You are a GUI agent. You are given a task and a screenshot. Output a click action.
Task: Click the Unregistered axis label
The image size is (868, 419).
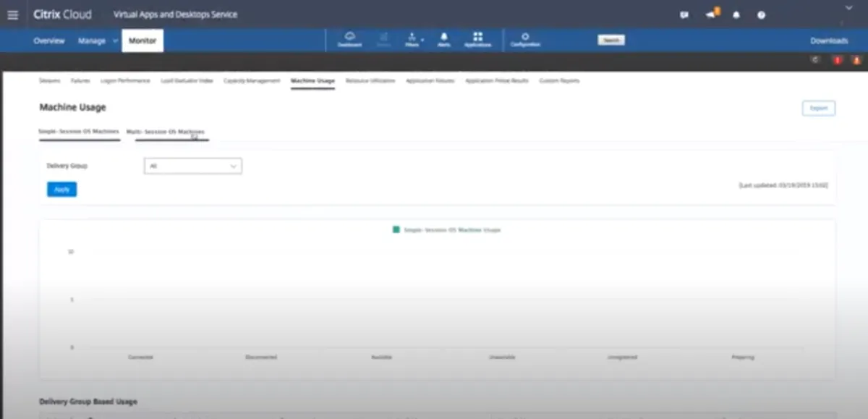pos(622,357)
